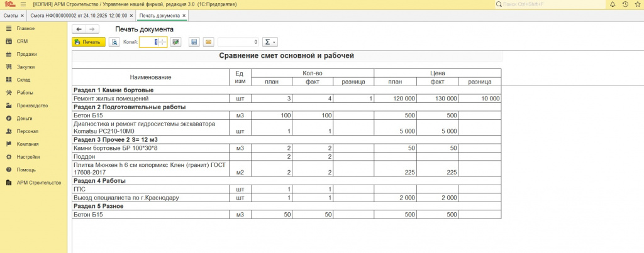Close the Печать документа tab
644x253 pixels.
184,16
